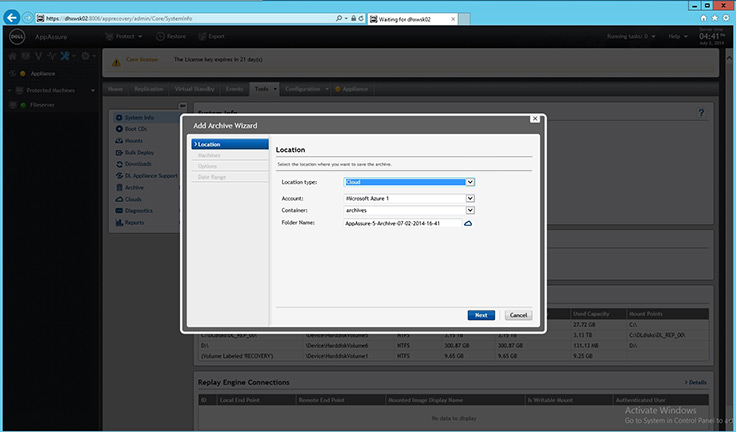Screen dimensions: 736x432
Task: Click the browser settings gear icon
Action: 726,18
